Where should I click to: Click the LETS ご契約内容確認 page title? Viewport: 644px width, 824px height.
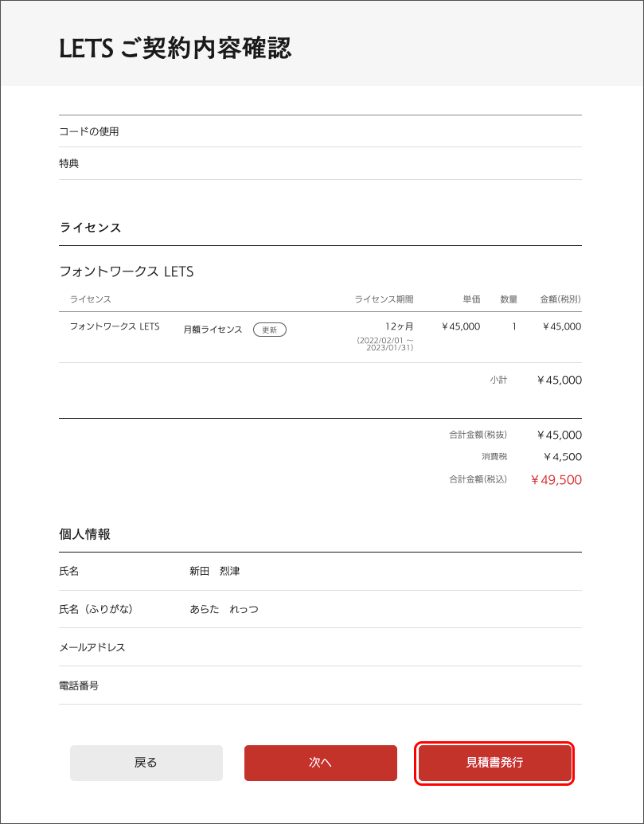(175, 49)
